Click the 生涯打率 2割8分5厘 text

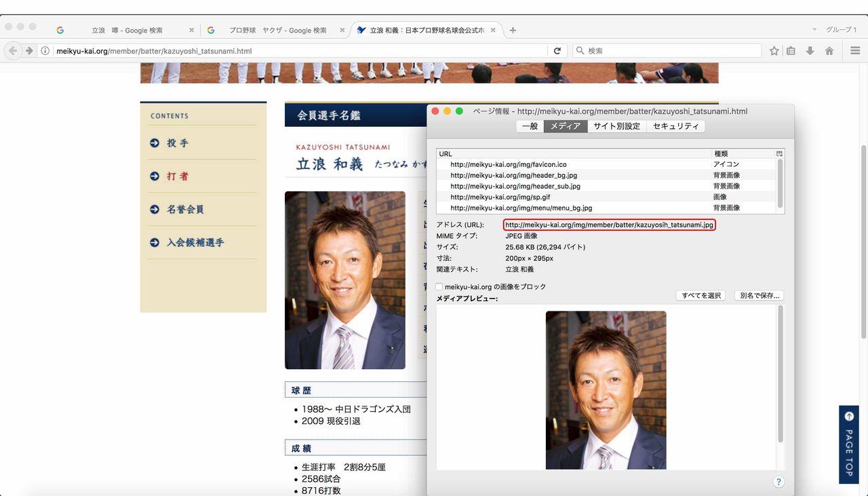344,467
